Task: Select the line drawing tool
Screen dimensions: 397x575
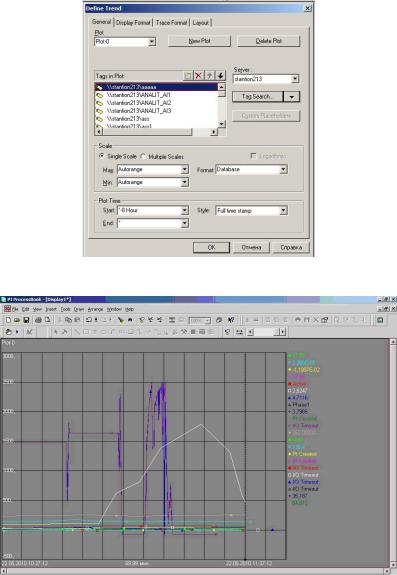Action: point(77,332)
